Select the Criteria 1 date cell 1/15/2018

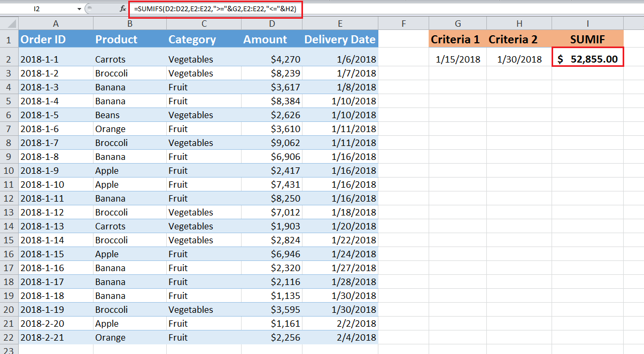point(457,59)
